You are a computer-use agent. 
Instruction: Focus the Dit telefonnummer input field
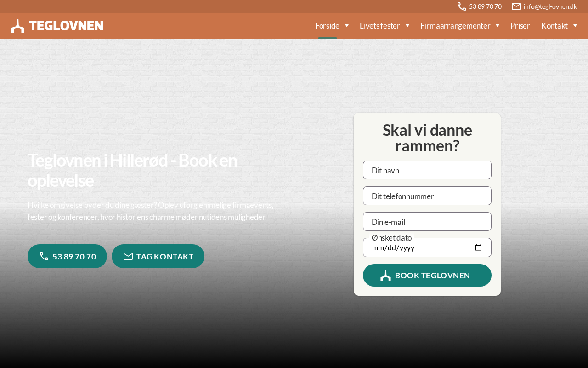pos(427,196)
